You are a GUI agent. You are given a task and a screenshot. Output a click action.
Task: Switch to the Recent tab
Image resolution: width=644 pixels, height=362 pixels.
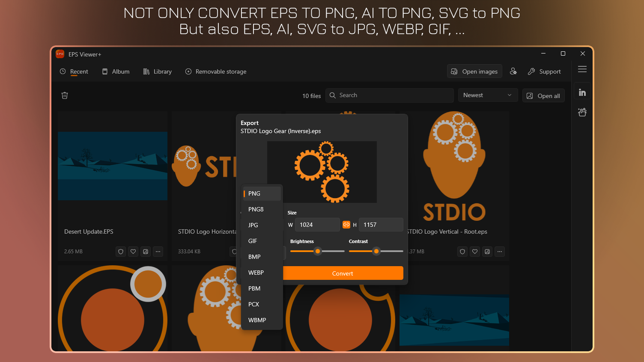point(74,71)
